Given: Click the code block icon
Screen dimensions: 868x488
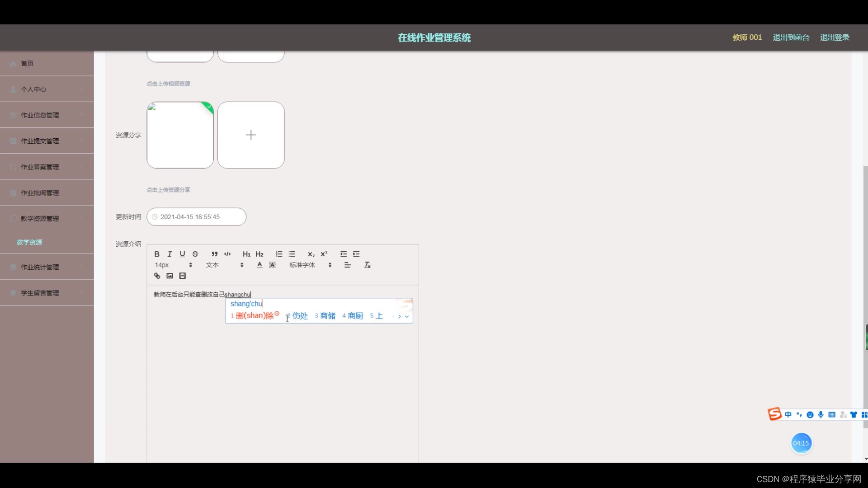Looking at the screenshot, I should 227,254.
